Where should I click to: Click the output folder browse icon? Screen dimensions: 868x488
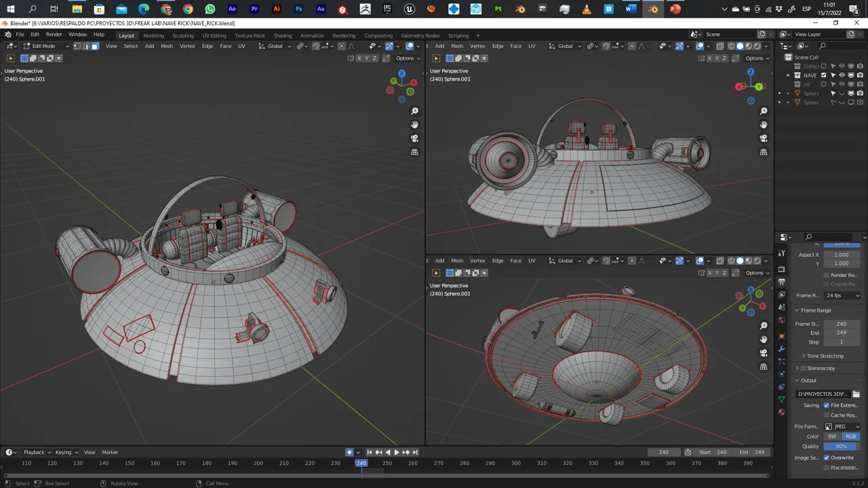[x=856, y=394]
